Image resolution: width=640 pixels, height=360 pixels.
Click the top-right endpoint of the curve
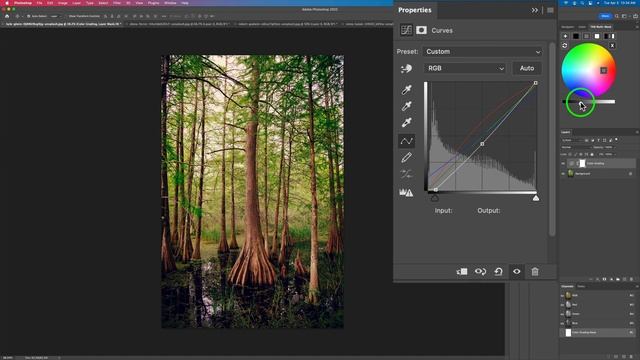click(536, 83)
